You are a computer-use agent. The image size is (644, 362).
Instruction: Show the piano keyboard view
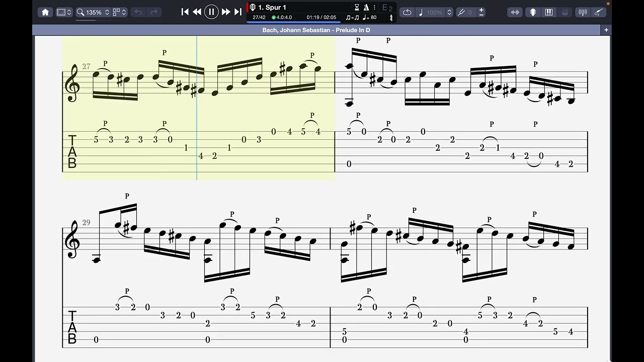[549, 12]
